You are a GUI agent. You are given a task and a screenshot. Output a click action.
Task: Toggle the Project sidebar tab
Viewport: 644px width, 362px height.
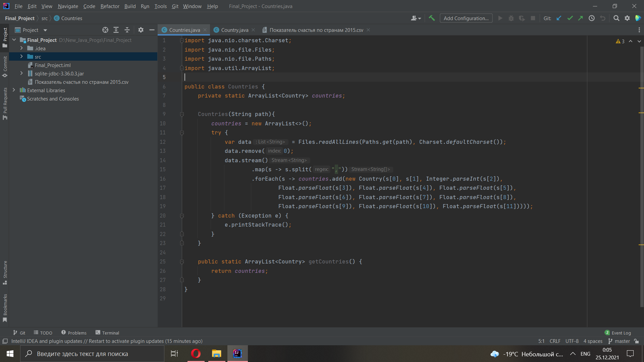(5, 37)
